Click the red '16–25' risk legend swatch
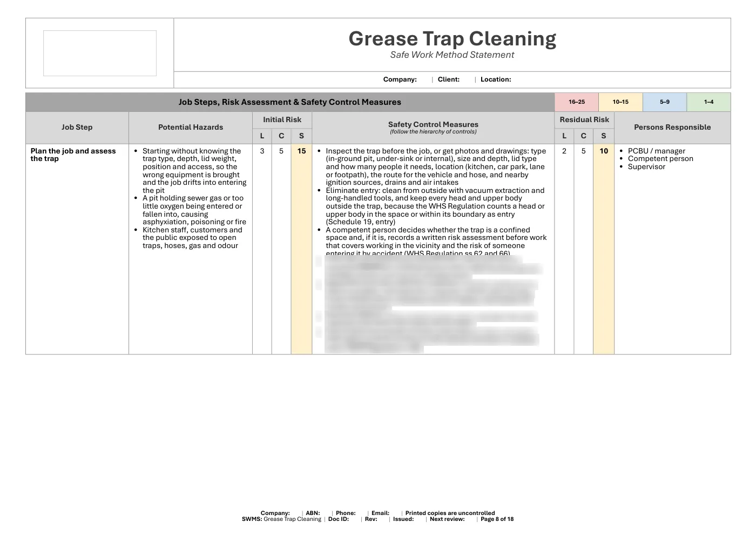This screenshot has height=535, width=756. 577,102
